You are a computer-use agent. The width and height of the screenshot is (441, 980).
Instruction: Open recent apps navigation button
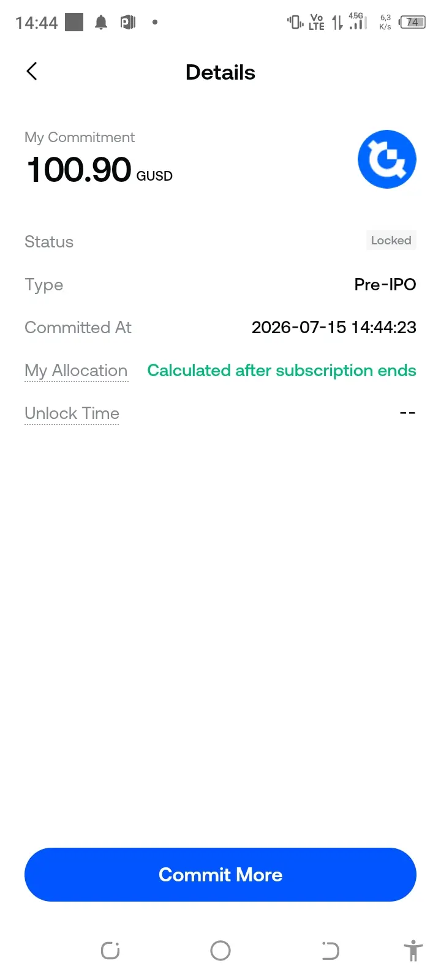click(x=110, y=951)
